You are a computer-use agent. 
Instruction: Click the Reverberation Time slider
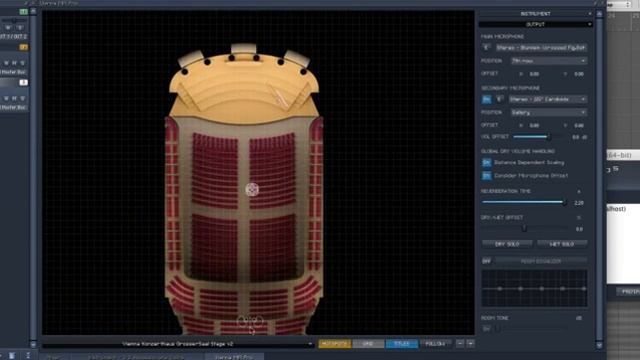point(525,202)
